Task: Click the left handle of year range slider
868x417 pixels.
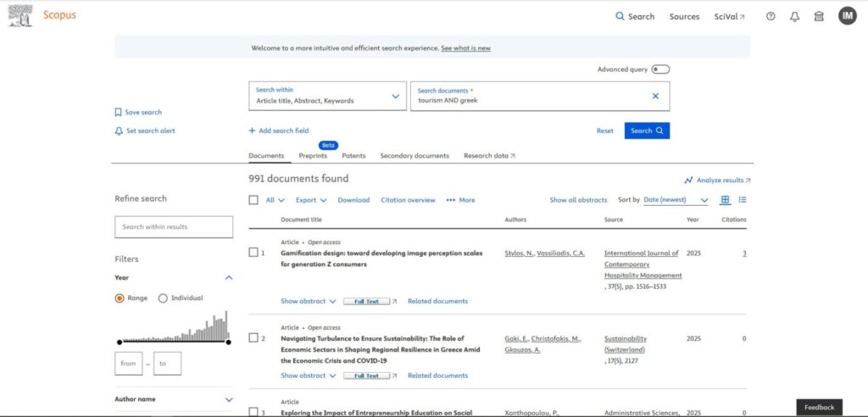Action: coord(120,342)
